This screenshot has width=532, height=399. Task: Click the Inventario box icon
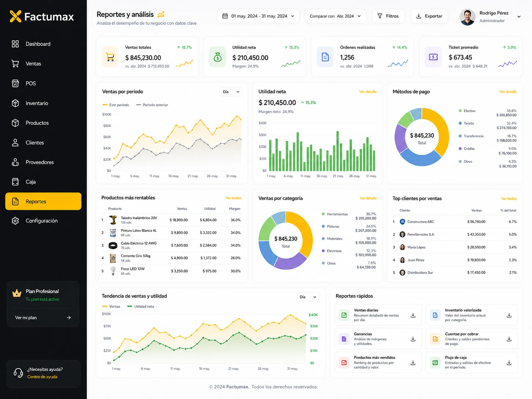click(15, 103)
